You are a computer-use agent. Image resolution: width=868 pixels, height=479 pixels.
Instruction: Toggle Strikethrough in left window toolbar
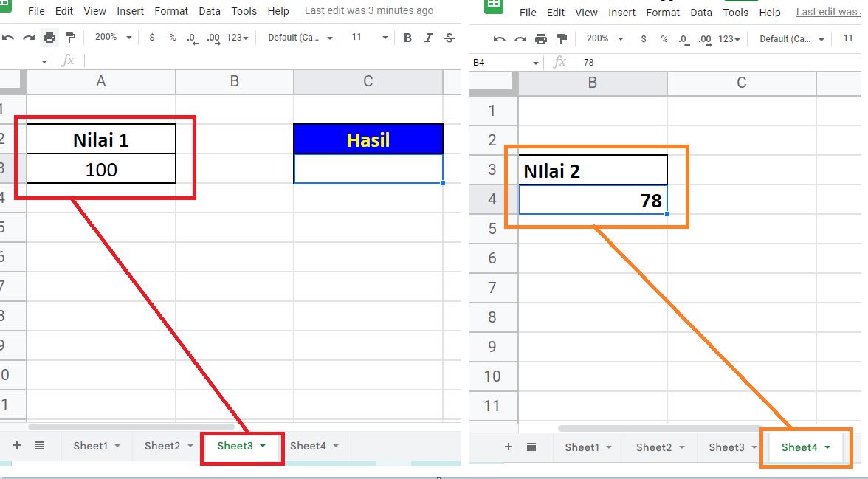pos(449,38)
